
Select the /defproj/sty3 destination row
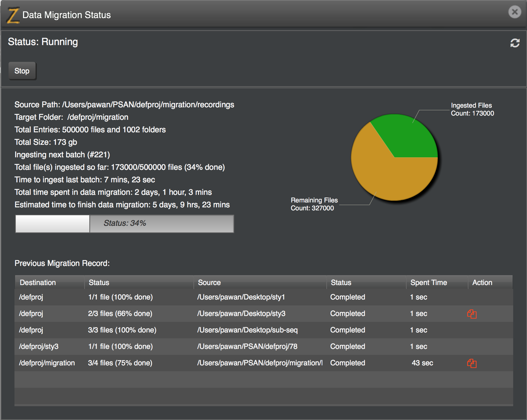point(264,347)
